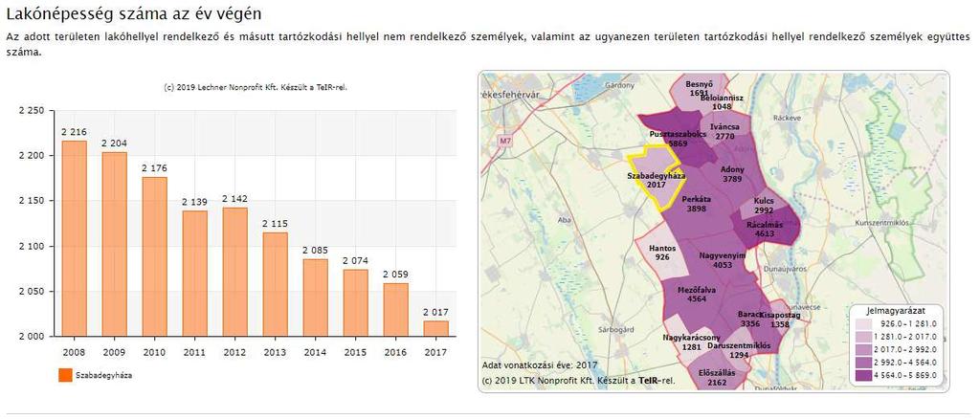Viewport: 980px width, 419px height.
Task: Click the Kulcs 2992 map region
Action: click(x=764, y=206)
